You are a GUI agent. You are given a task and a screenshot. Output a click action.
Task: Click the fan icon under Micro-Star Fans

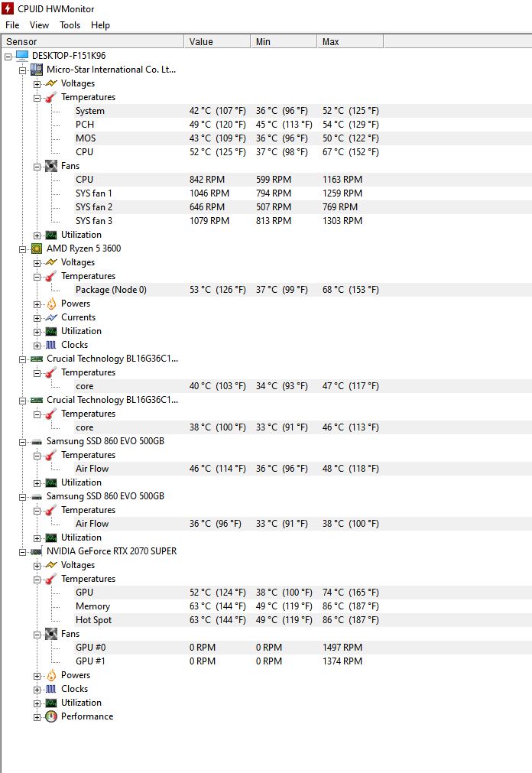point(51,166)
